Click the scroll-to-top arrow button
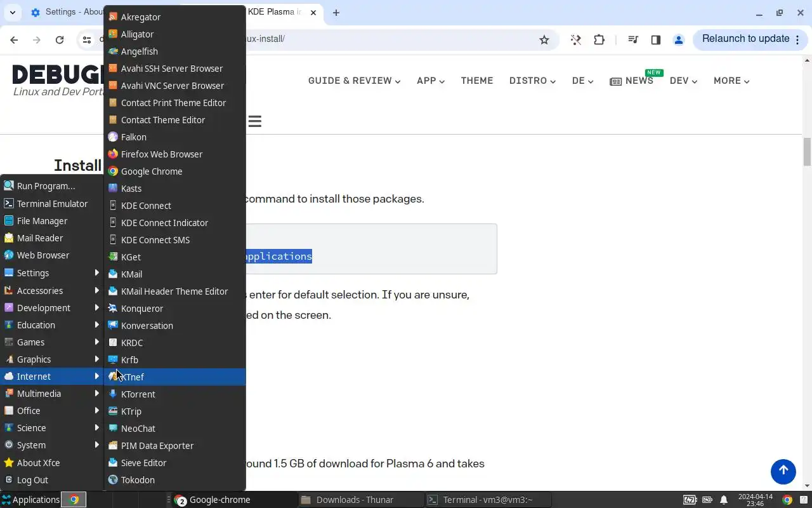This screenshot has width=812, height=508. [783, 471]
